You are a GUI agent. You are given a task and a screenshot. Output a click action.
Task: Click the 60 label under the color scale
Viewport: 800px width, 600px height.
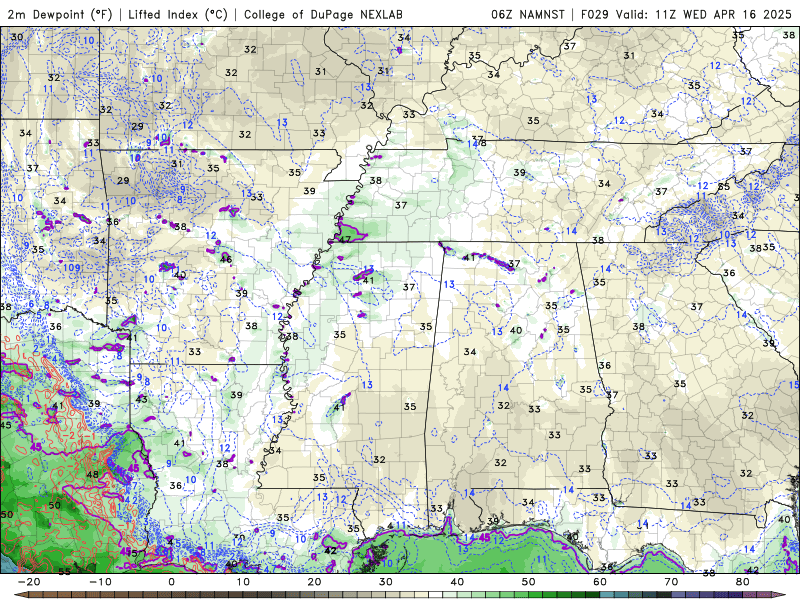600,582
